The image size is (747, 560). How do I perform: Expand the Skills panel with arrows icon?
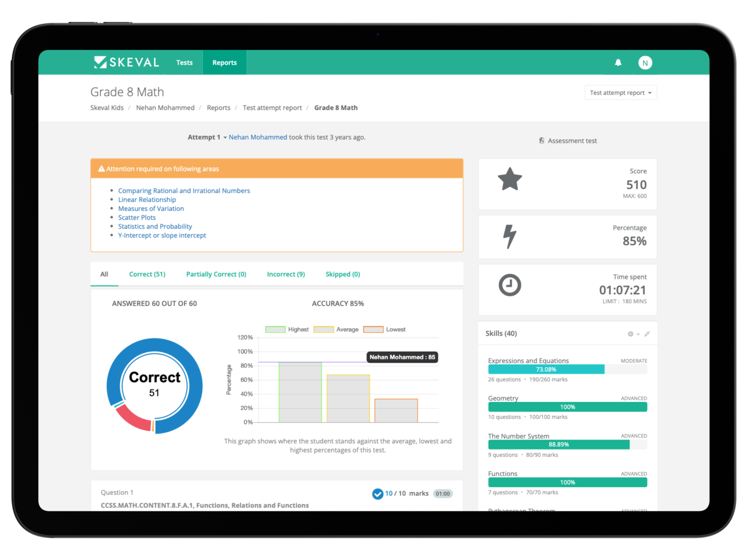click(647, 334)
